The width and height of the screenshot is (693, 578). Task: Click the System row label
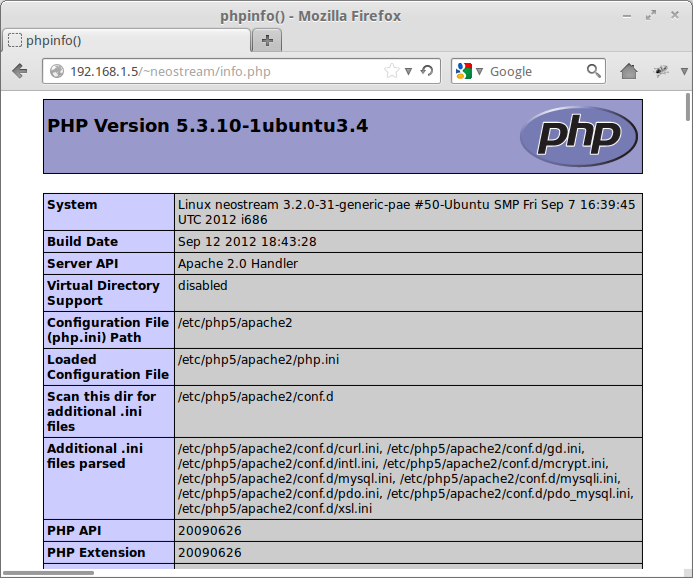tap(72, 205)
